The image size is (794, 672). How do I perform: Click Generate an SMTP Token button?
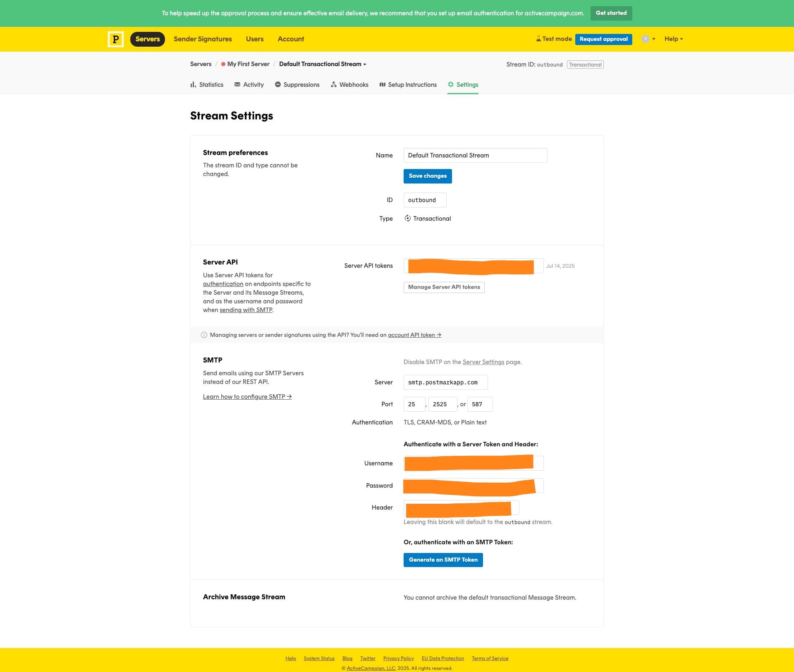pyautogui.click(x=443, y=560)
